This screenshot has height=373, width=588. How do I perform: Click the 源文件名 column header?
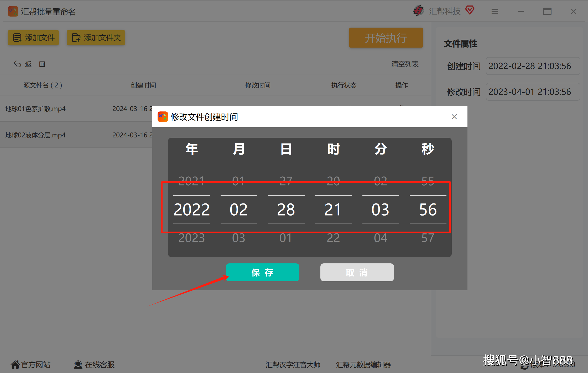pyautogui.click(x=43, y=85)
